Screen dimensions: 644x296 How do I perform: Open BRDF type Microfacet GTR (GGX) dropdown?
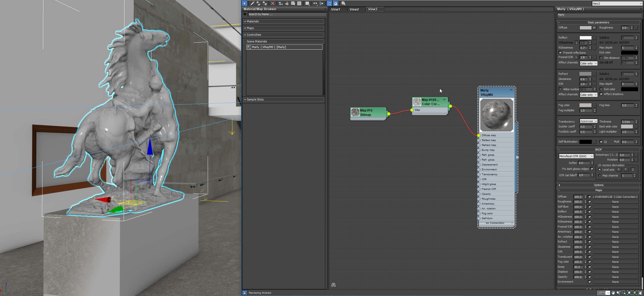(x=576, y=156)
